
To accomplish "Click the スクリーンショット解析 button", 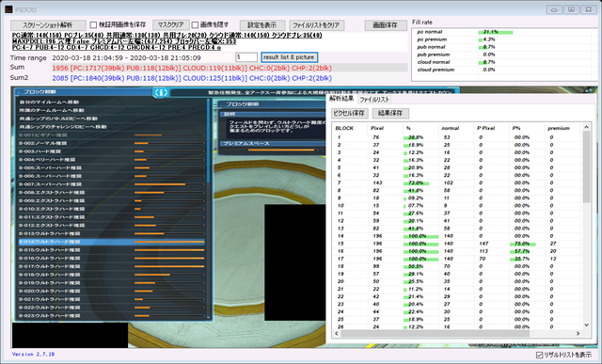I will 48,25.
